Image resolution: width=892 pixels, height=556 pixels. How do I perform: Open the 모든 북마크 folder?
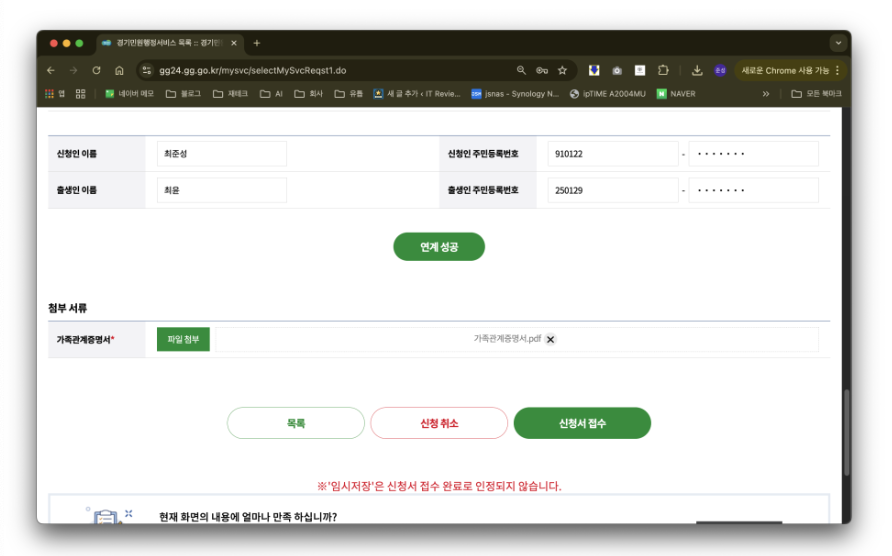click(816, 94)
